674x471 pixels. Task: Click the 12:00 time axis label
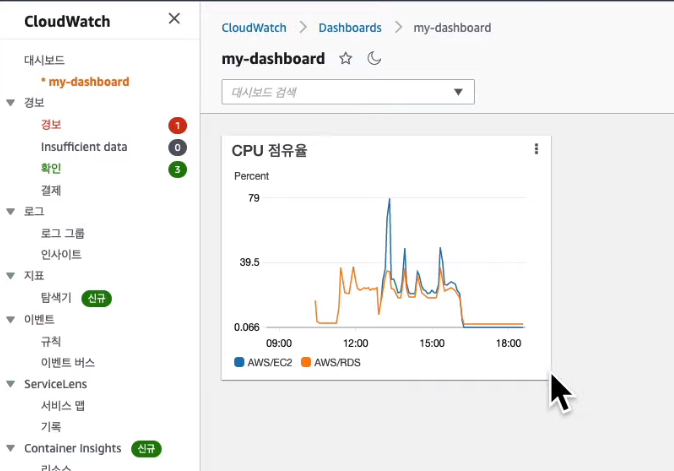pyautogui.click(x=355, y=343)
